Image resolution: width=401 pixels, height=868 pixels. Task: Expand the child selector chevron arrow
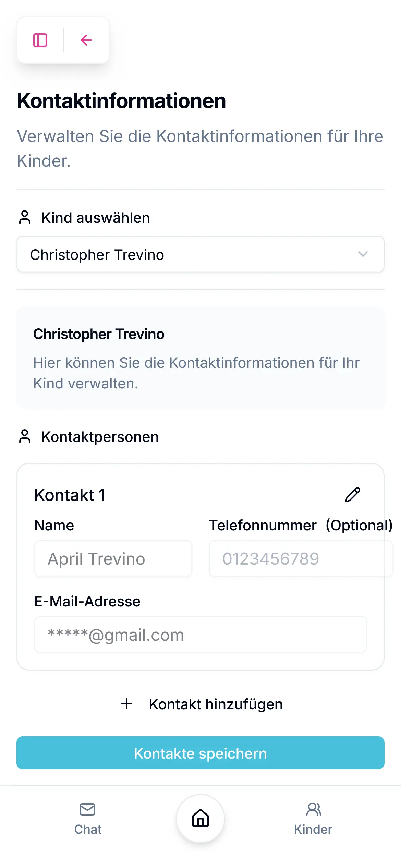(363, 254)
